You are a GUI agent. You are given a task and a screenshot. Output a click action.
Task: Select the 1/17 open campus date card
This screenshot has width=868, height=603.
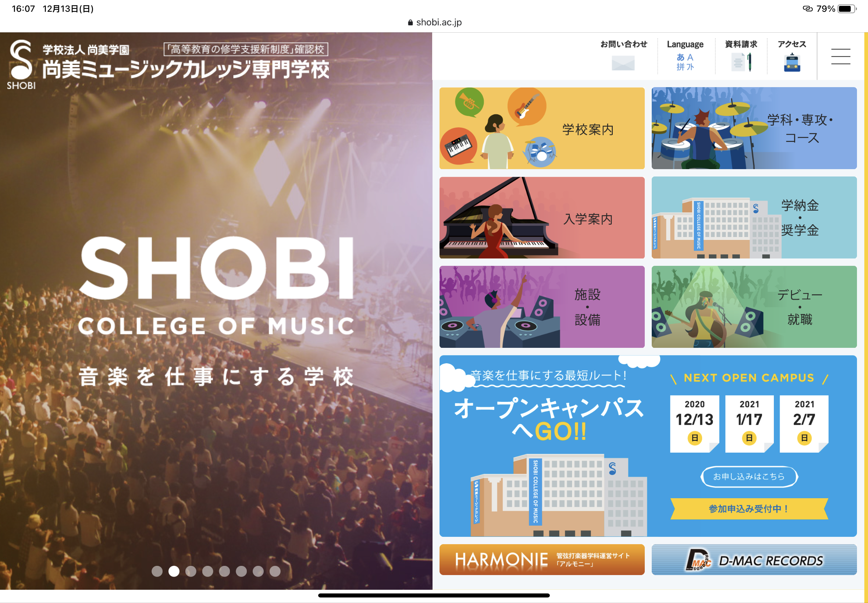pyautogui.click(x=749, y=424)
